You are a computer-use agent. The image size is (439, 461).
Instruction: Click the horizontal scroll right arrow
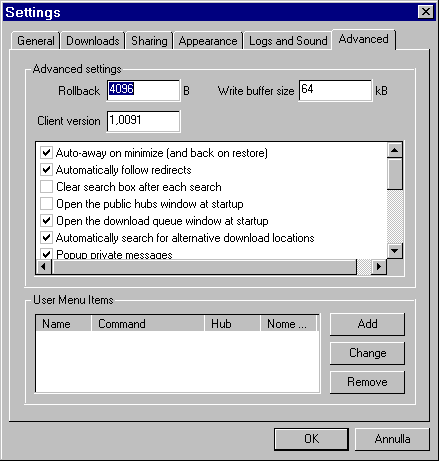point(379,267)
